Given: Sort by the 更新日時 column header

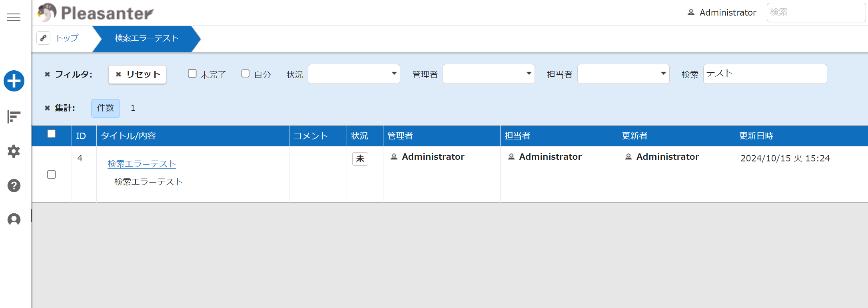Looking at the screenshot, I should click(801, 136).
